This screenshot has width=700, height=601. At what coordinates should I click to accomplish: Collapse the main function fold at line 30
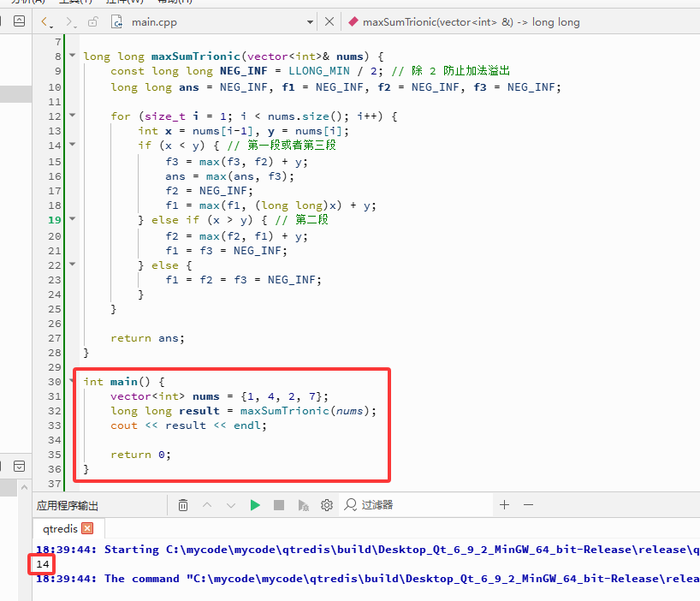click(x=71, y=381)
